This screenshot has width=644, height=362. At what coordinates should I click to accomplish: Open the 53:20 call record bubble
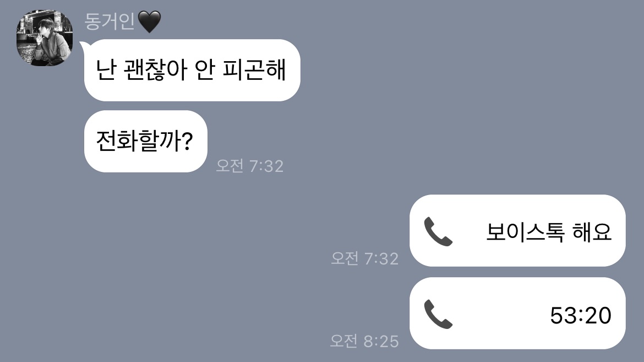517,314
